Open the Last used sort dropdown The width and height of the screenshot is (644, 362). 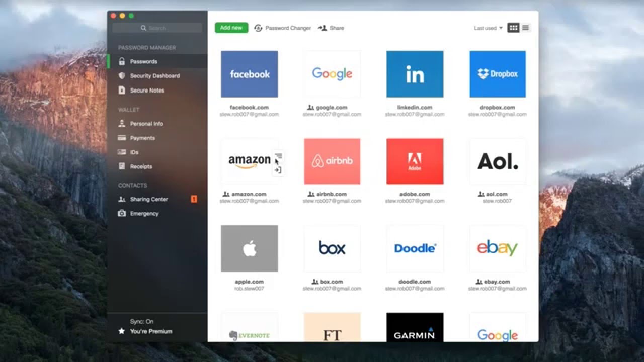488,29
